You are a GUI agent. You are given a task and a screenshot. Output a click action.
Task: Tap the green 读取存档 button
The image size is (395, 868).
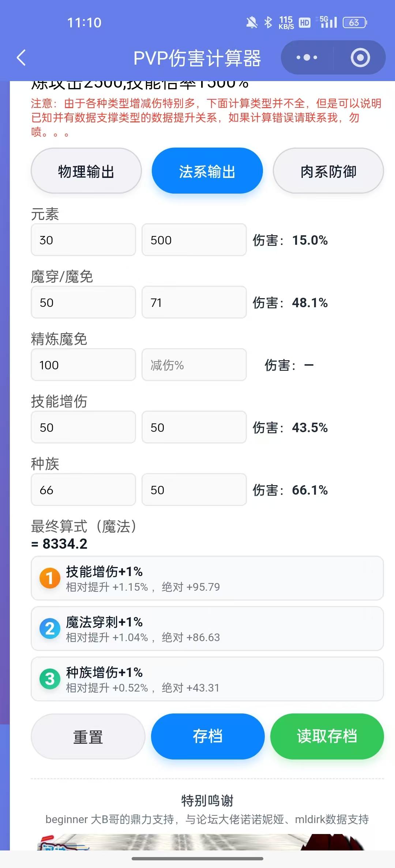click(x=327, y=736)
